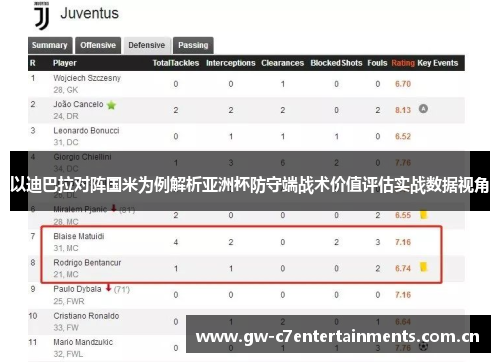
Task: Click Cancelo's 8.13 rating
Action: (403, 110)
